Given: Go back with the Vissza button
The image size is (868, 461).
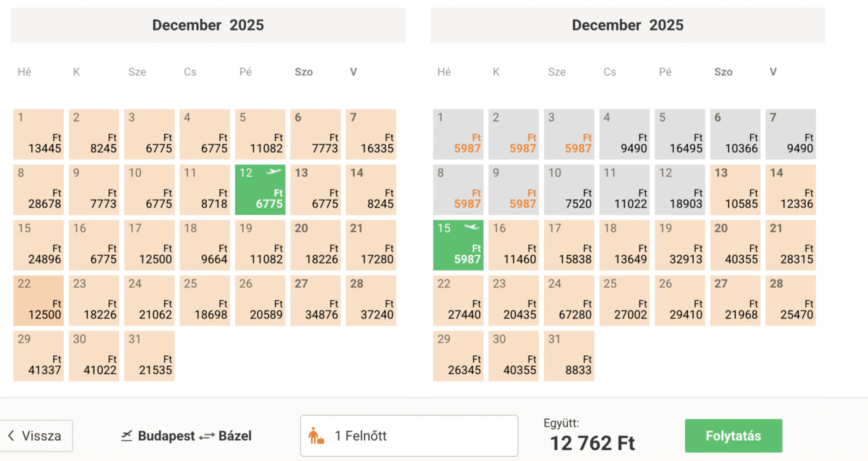Looking at the screenshot, I should tap(36, 436).
